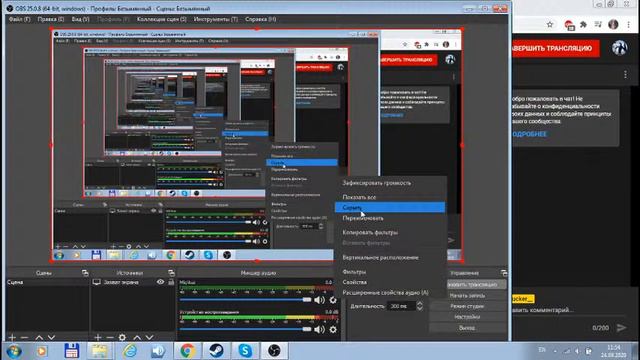Open the Chrome three-dot menu
The height and width of the screenshot is (360, 640).
click(x=629, y=24)
